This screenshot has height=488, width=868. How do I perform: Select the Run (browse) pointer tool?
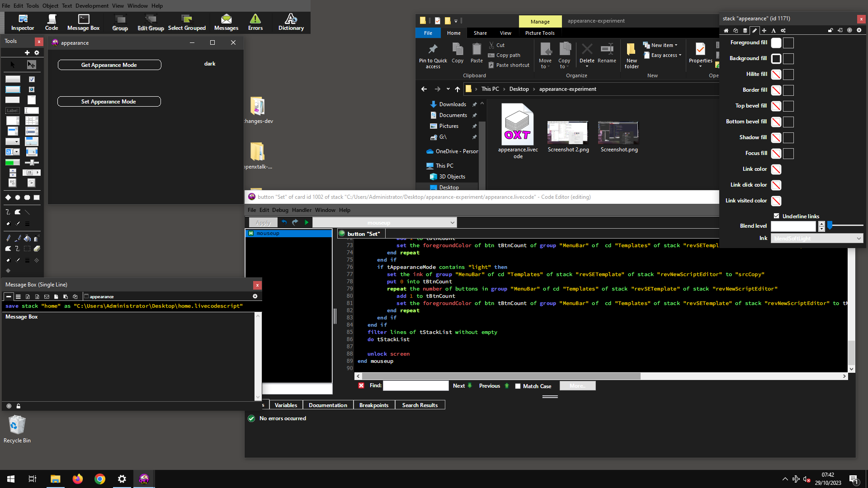[13, 65]
